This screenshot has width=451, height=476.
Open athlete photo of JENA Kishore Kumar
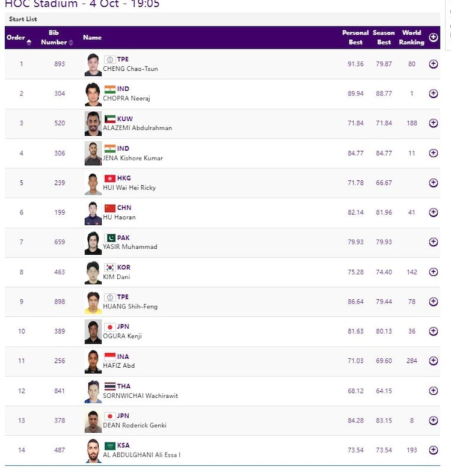93,153
